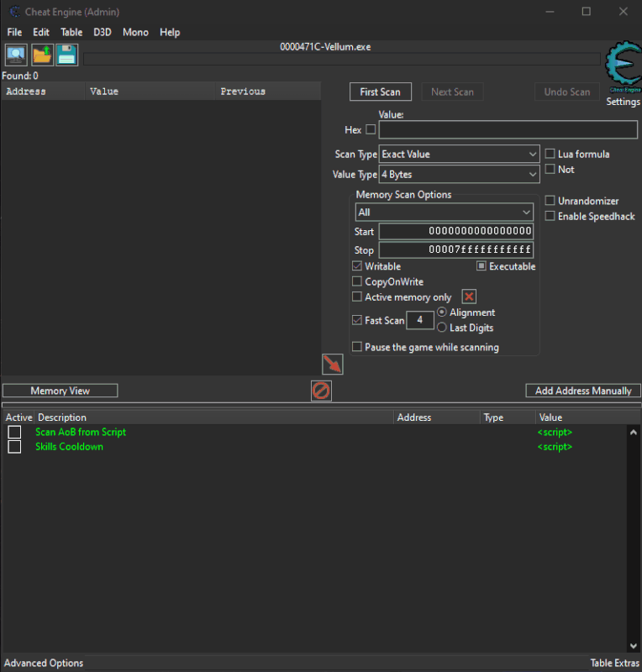Click the save table floppy icon
The width and height of the screenshot is (642, 672).
67,55
